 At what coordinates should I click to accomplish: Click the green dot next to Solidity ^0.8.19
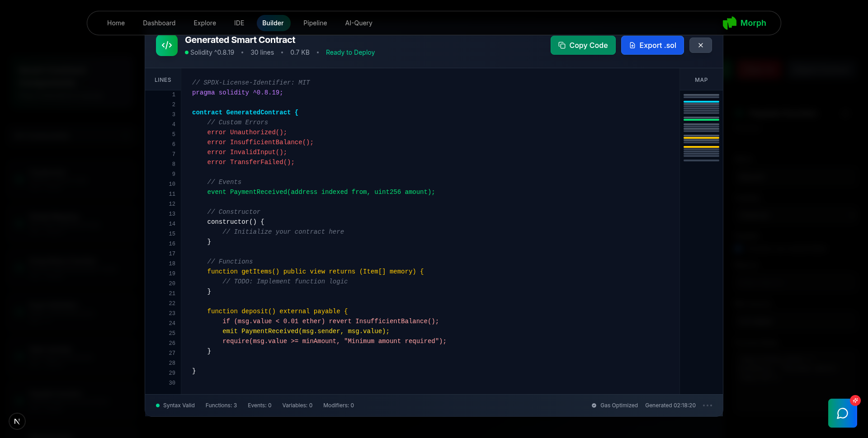186,52
